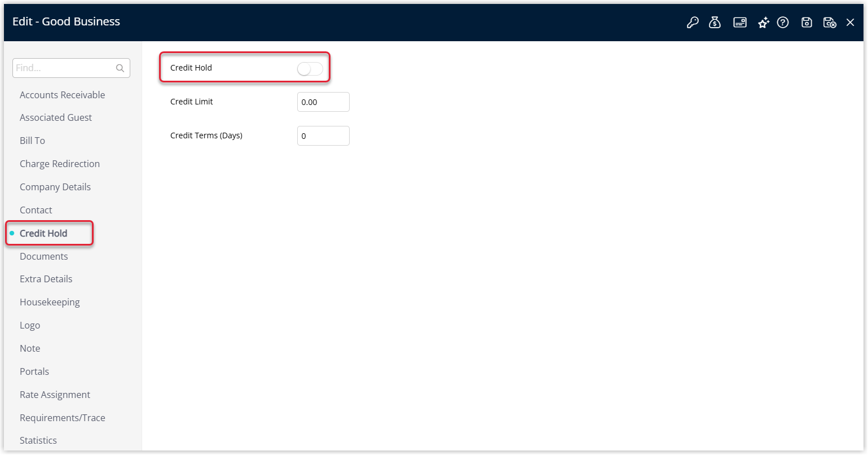Select Credit Hold in sidebar
868x455 pixels.
coord(43,233)
